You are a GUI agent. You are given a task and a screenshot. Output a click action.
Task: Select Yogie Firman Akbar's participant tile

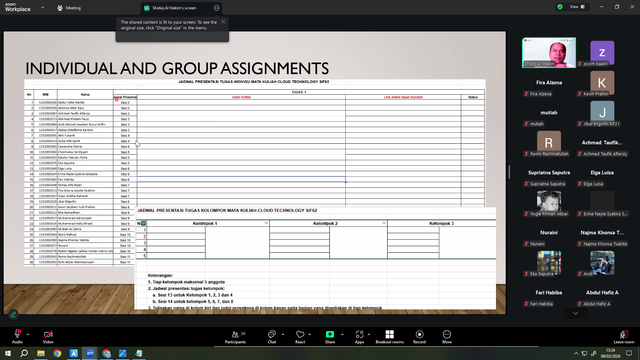(549, 203)
